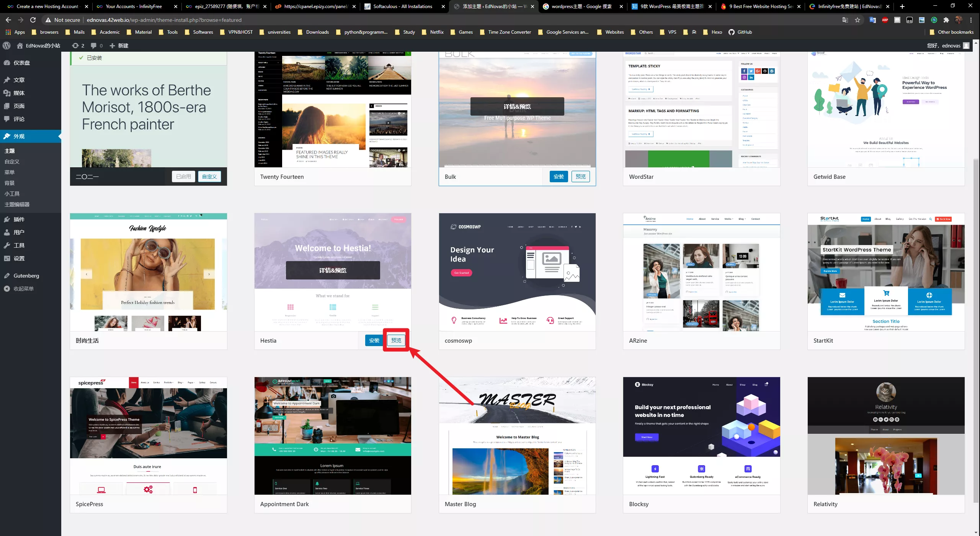The height and width of the screenshot is (536, 980).
Task: Select 主题编辑器 submenu item
Action: (17, 204)
